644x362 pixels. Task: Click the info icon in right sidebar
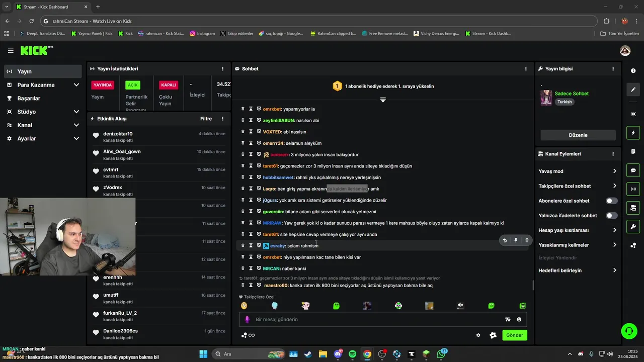[x=633, y=71]
